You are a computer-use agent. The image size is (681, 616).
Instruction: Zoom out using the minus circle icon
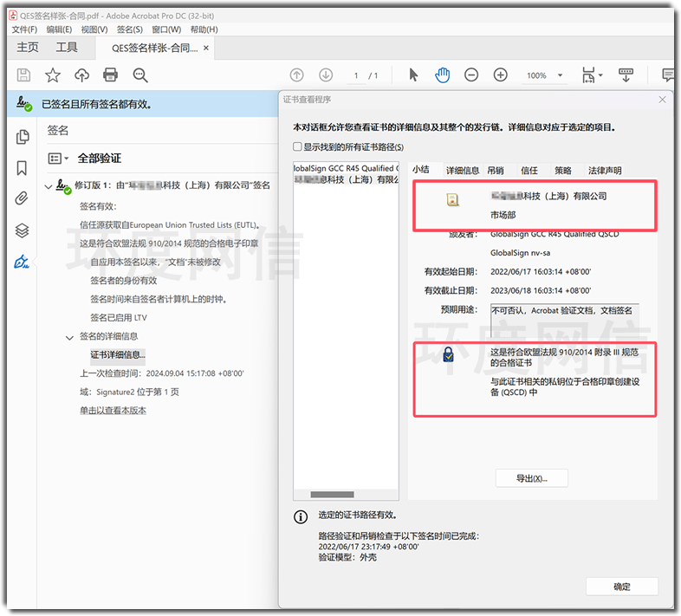coord(471,75)
